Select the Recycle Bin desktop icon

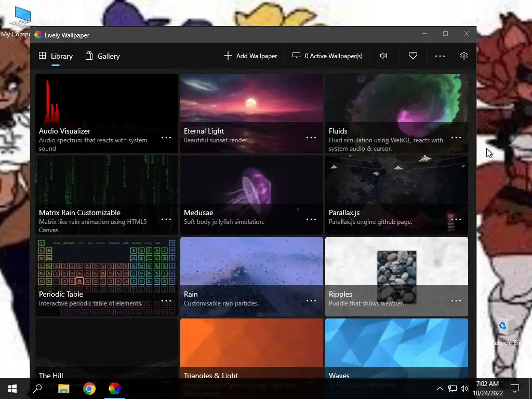(506, 330)
